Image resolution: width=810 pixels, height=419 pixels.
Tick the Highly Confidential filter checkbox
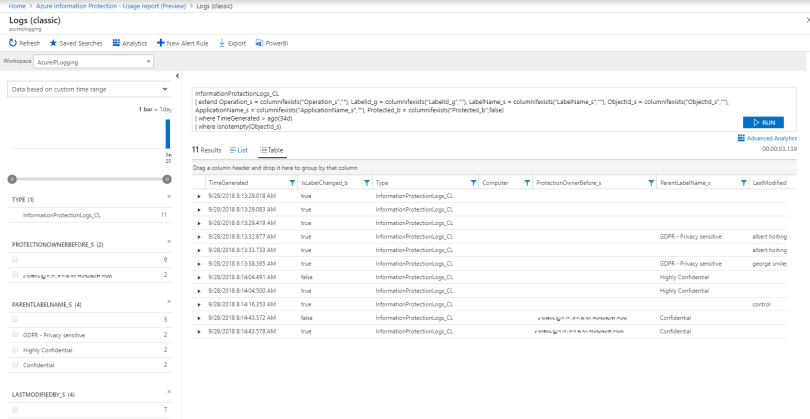pos(15,350)
